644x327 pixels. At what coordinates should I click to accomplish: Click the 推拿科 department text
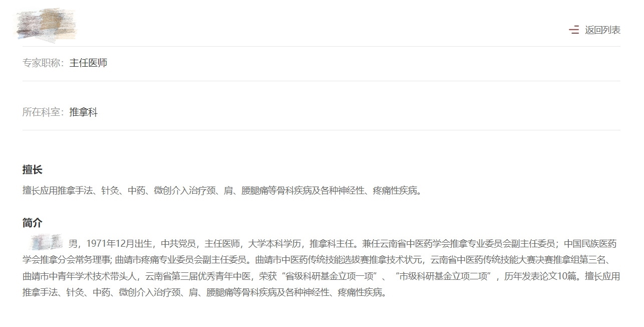[x=83, y=112]
